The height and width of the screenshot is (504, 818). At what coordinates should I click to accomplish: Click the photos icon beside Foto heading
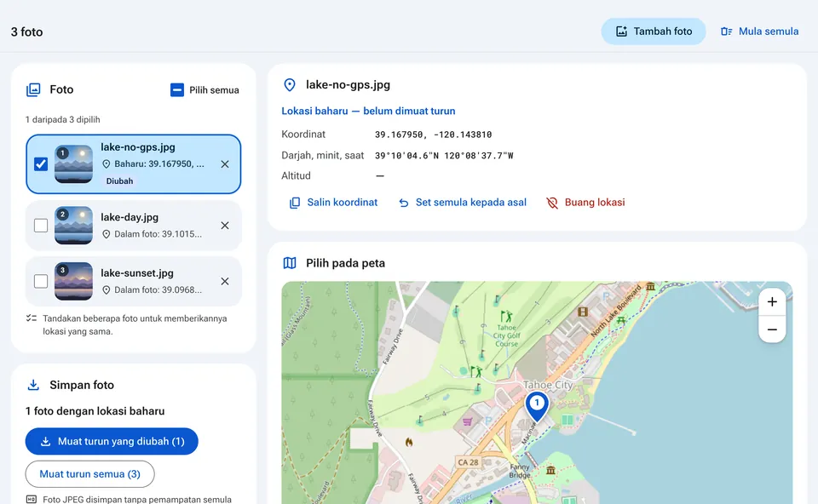click(x=33, y=89)
